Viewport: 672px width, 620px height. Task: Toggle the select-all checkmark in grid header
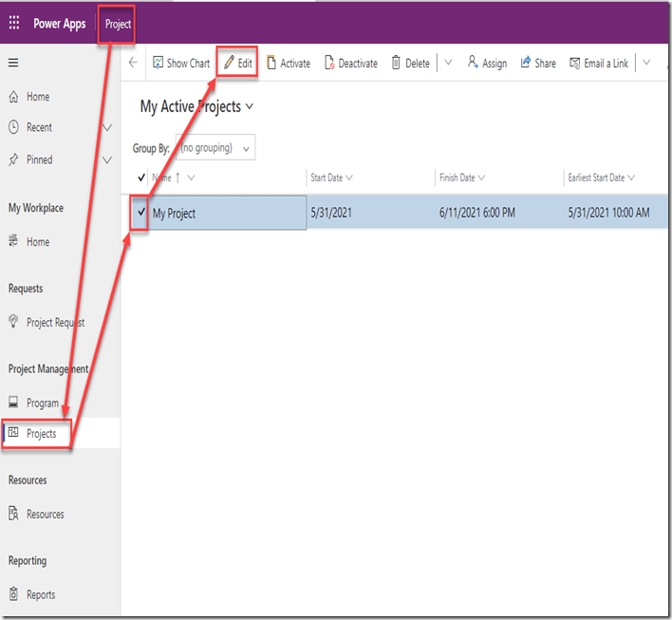click(x=141, y=178)
